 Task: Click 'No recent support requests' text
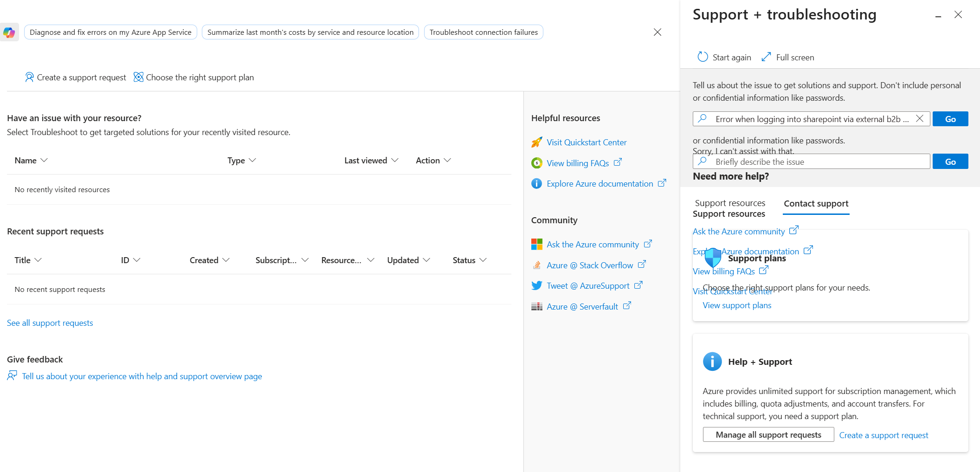(60, 289)
